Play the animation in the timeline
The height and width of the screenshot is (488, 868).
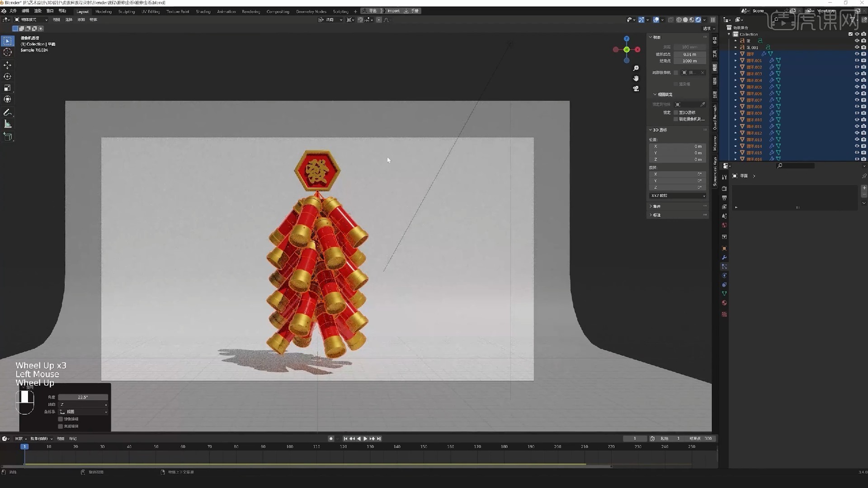pyautogui.click(x=365, y=439)
